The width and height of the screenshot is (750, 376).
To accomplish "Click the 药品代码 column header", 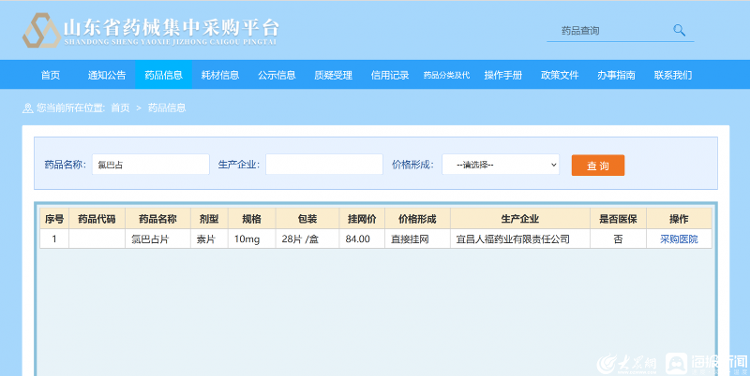I will [x=97, y=219].
